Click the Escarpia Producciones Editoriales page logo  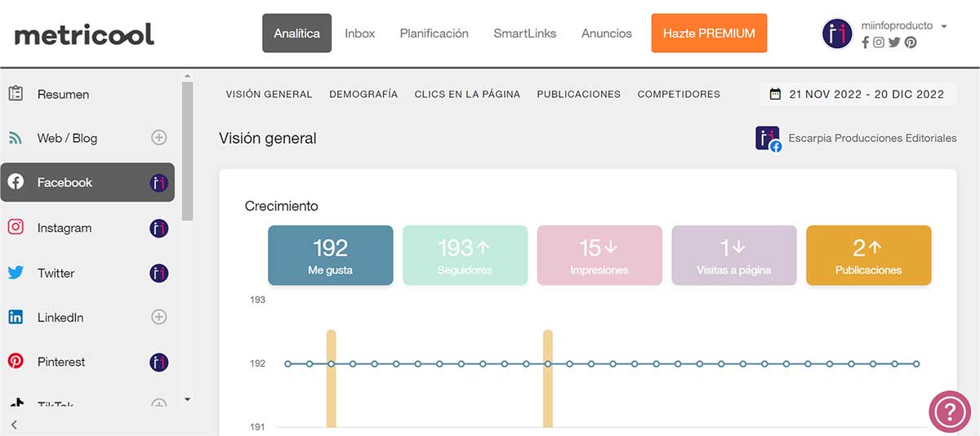tap(768, 139)
